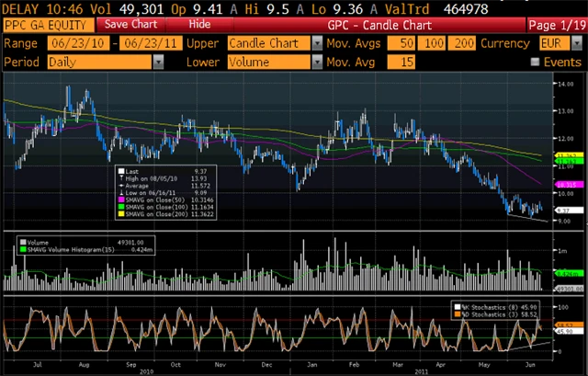Enable the Events checkbox
The image size is (588, 376).
[536, 62]
